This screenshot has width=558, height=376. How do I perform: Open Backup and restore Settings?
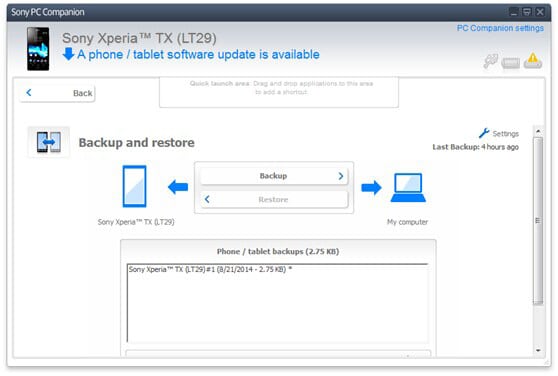505,134
